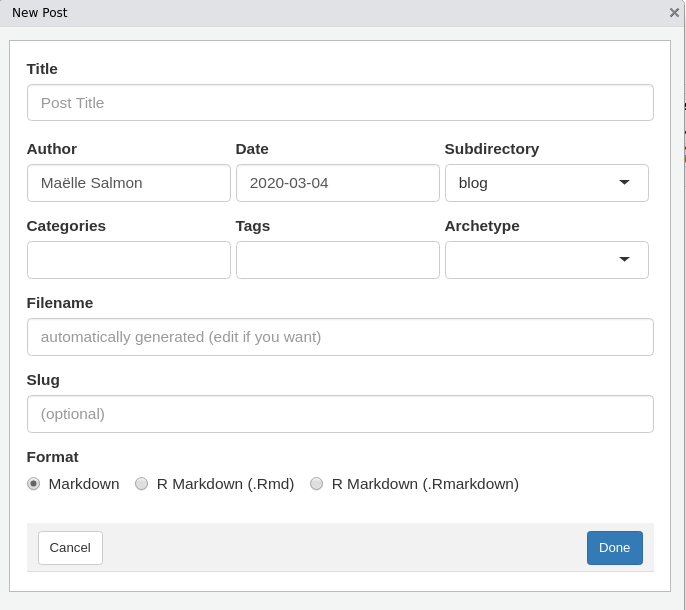
Task: Select R Markdown (.Rmarkdown) format option
Action: click(x=317, y=484)
